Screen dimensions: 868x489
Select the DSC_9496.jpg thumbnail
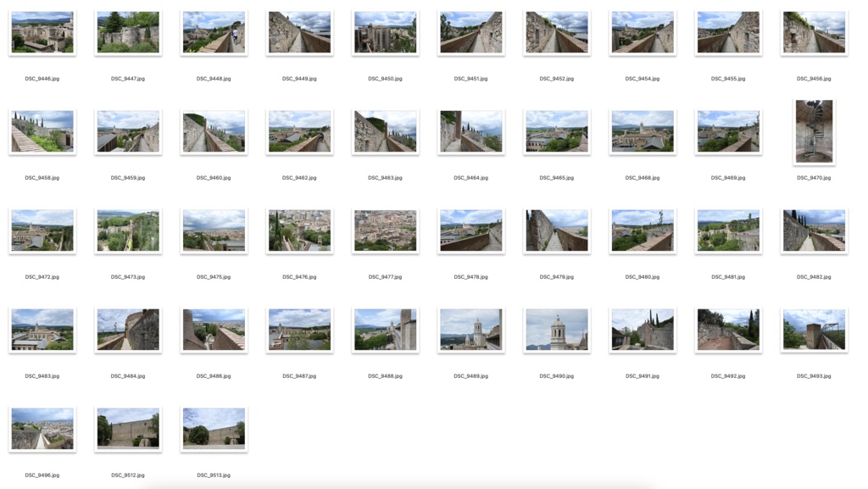pyautogui.click(x=42, y=429)
